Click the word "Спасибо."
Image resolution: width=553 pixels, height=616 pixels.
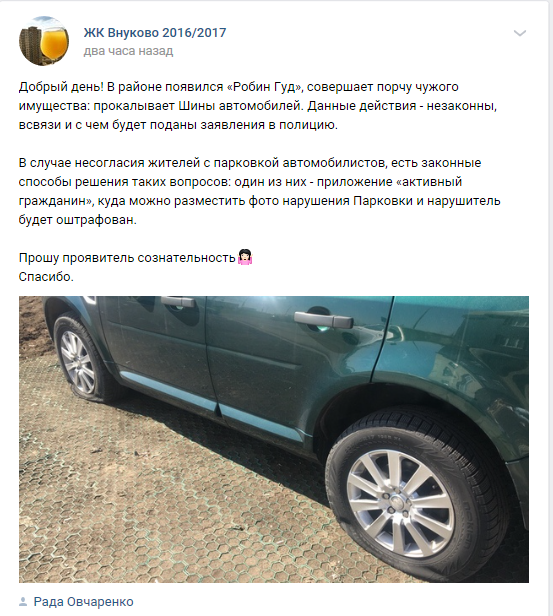[46, 277]
